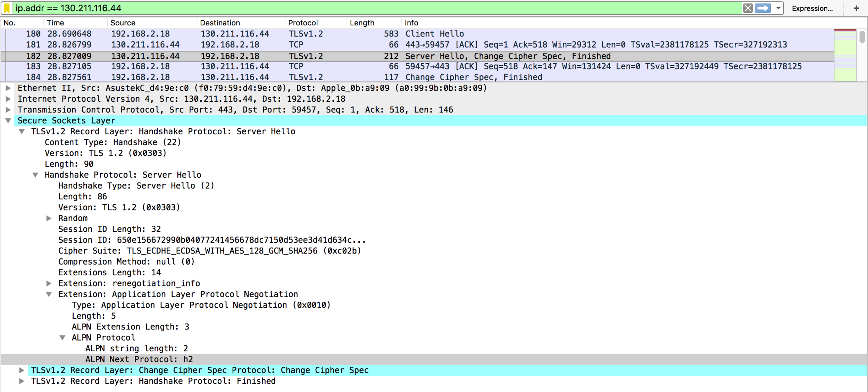Collapse the ALPN Protocol subtree
This screenshot has height=392, width=868.
click(x=62, y=338)
